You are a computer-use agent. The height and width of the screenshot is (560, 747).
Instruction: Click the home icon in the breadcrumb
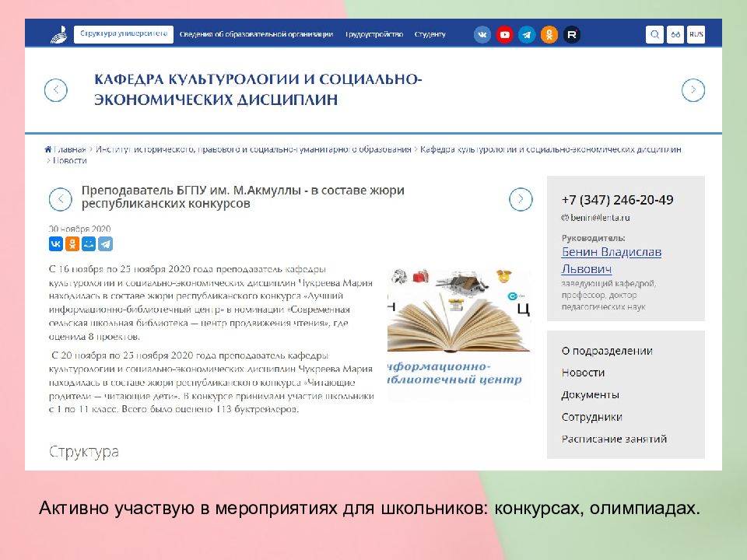click(x=48, y=149)
